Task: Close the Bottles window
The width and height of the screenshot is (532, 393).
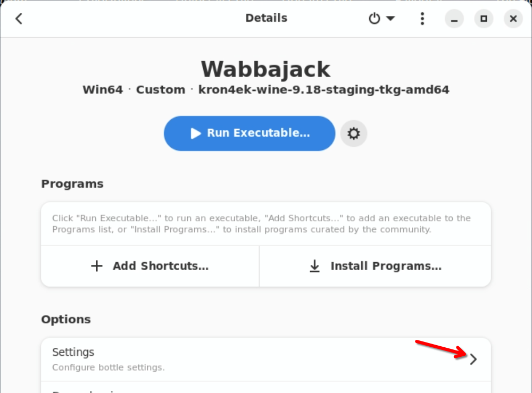Action: [513, 19]
